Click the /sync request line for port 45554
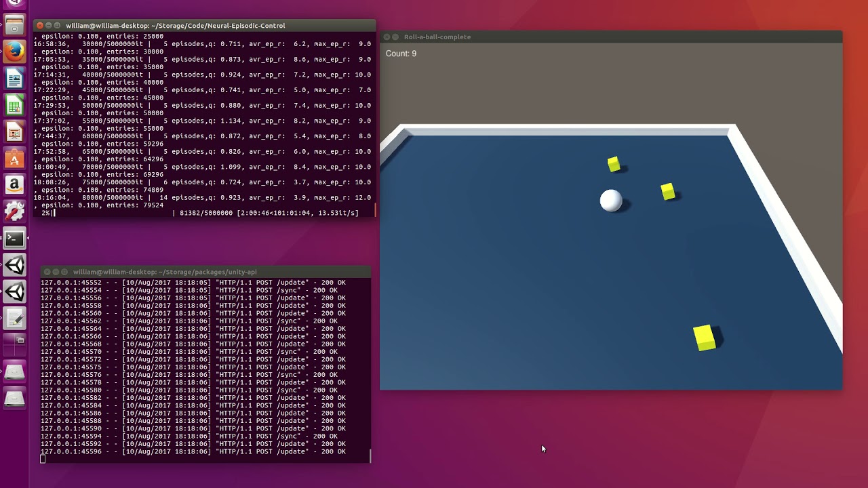 [x=189, y=290]
